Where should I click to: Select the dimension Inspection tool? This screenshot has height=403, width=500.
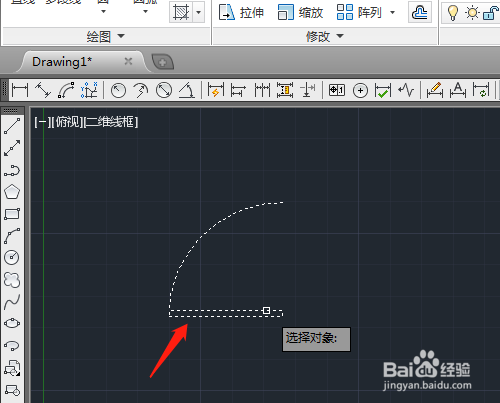coord(383,90)
